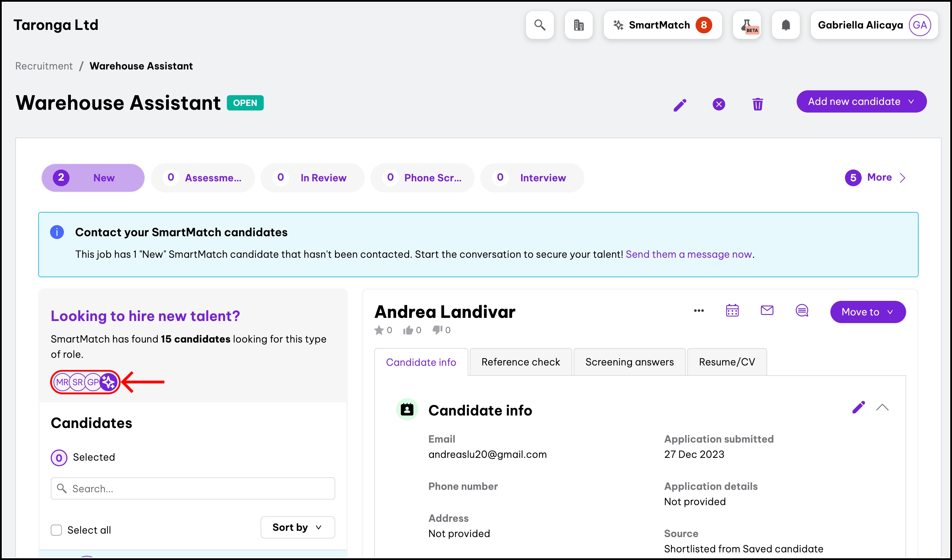Viewport: 952px width, 560px height.
Task: Open the beta lab flask icon
Action: (747, 25)
